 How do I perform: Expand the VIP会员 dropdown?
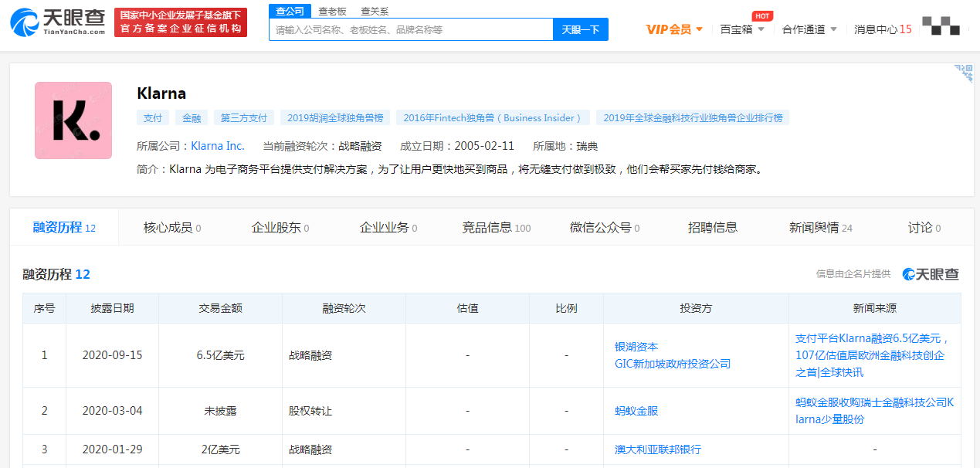(674, 29)
